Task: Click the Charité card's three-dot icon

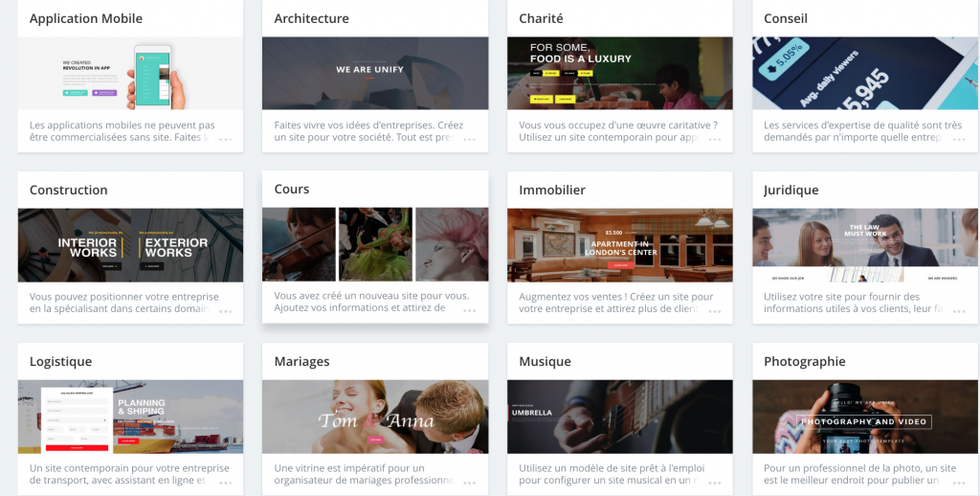Action: [714, 140]
